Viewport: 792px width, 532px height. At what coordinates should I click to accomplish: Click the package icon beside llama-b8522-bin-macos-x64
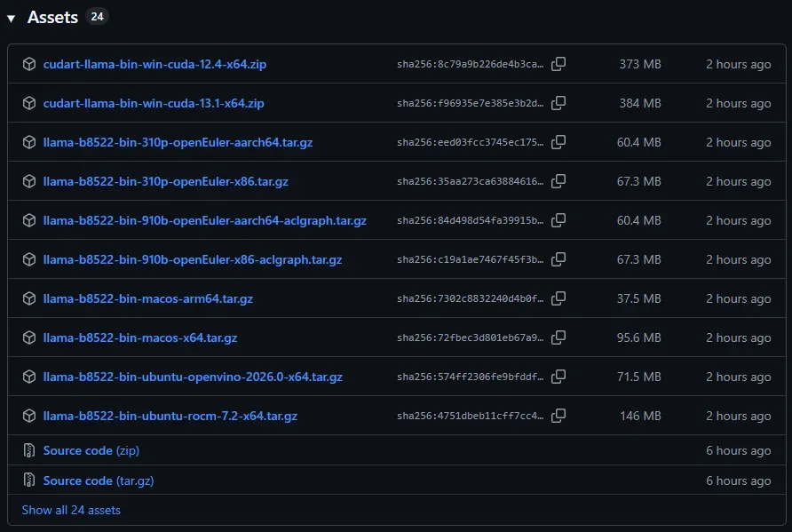(29, 337)
